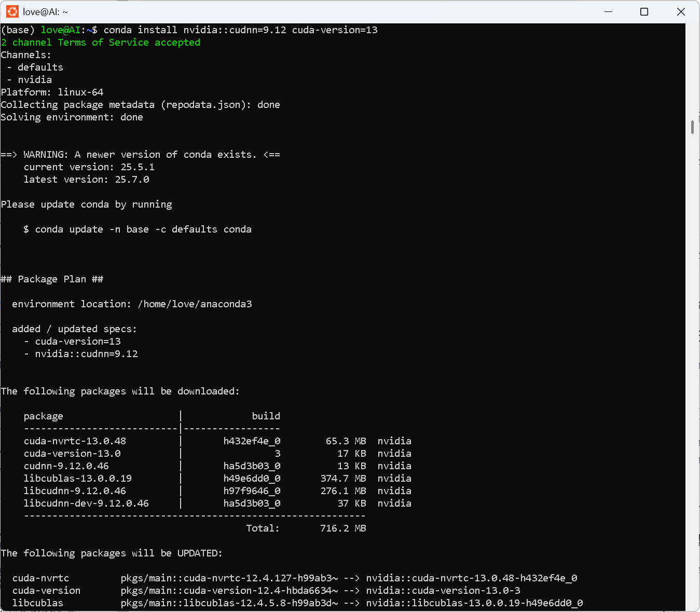The height and width of the screenshot is (612, 700).
Task: Click the 'Total: 716.2 MB' line
Action: [x=306, y=528]
